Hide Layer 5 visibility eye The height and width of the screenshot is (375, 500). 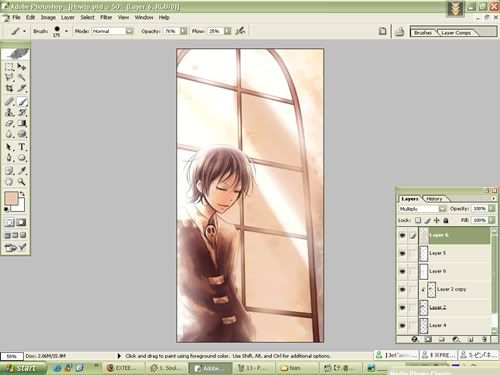(x=402, y=253)
